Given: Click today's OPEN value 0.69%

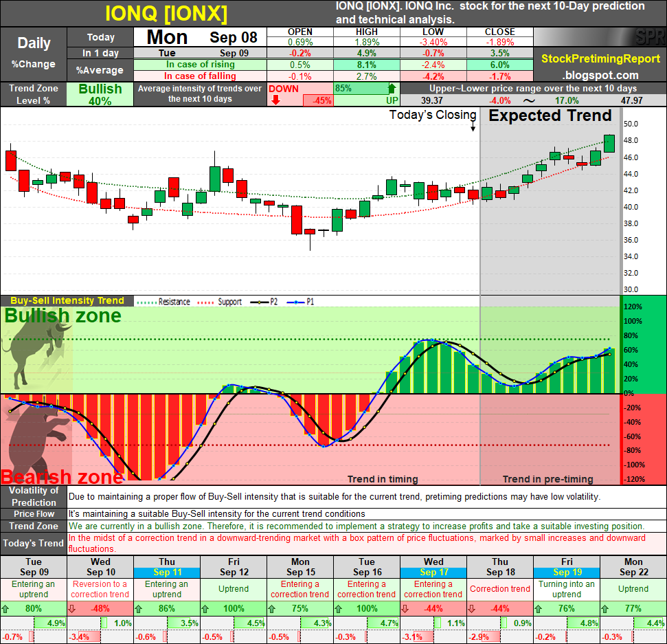Looking at the screenshot, I should 300,42.
